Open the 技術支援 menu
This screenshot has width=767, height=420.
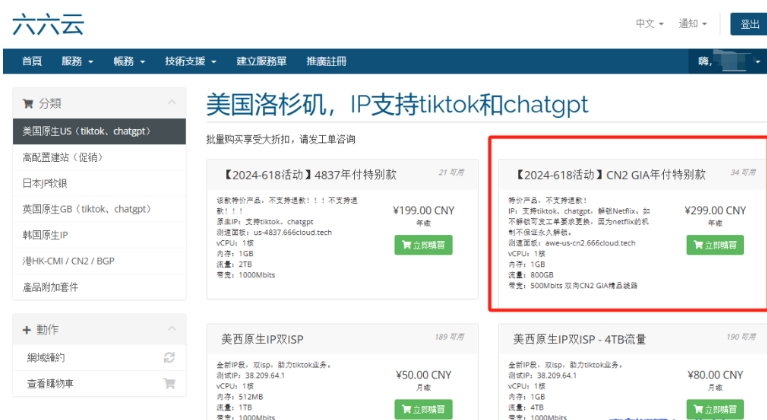(x=190, y=61)
